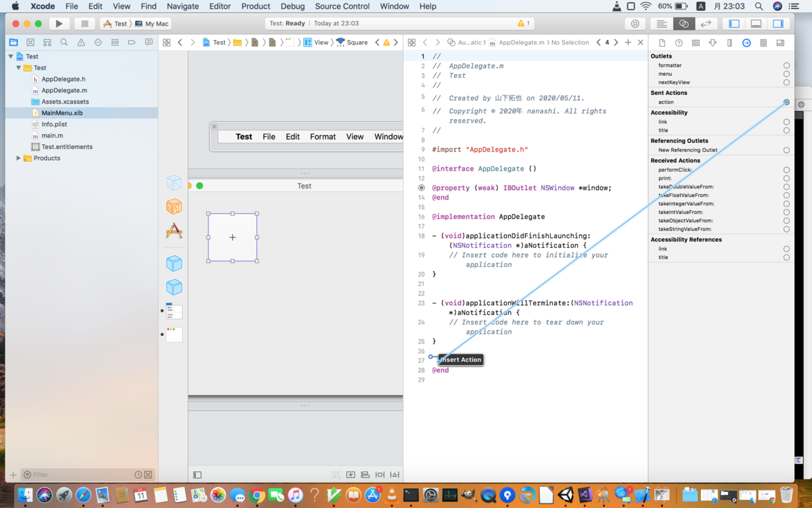
Task: Open the Source Control menu
Action: [342, 6]
